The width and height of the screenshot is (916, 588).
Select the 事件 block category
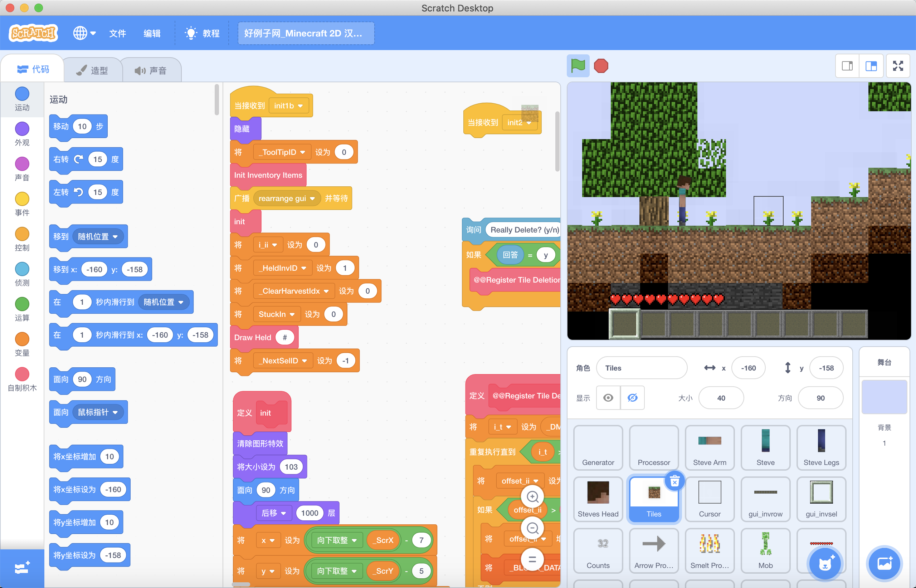(x=22, y=204)
